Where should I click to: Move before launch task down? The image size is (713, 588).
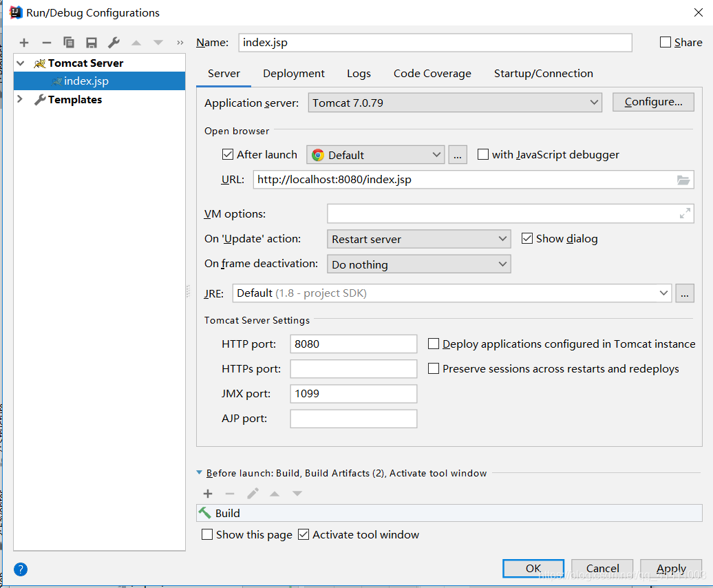[297, 494]
